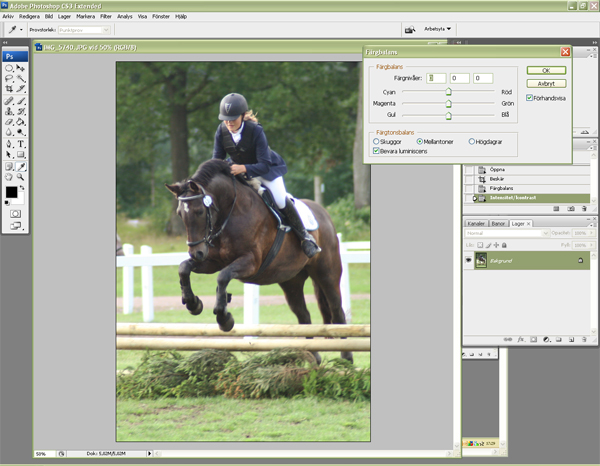Viewport: 600px width, 466px height.
Task: Select the Path Selection arrow tool
Action: pos(9,155)
